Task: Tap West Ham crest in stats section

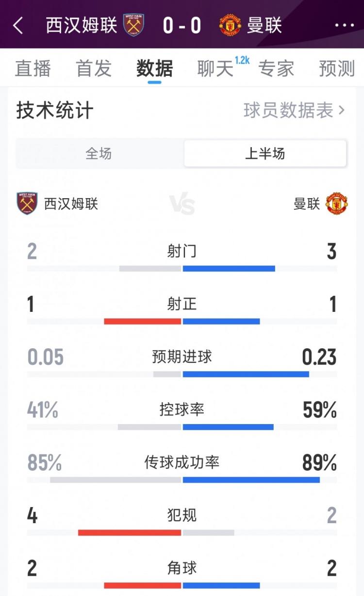Action: (x=27, y=204)
